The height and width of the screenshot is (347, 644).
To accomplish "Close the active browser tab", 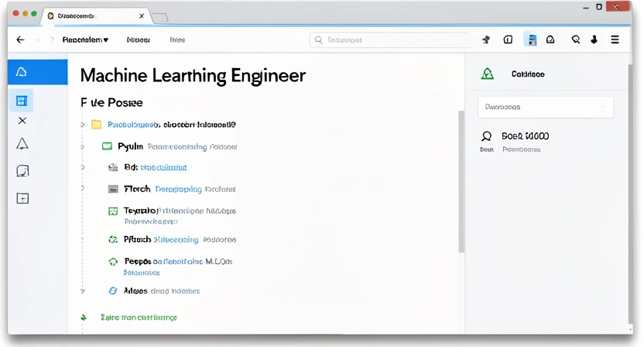I will coord(142,16).
